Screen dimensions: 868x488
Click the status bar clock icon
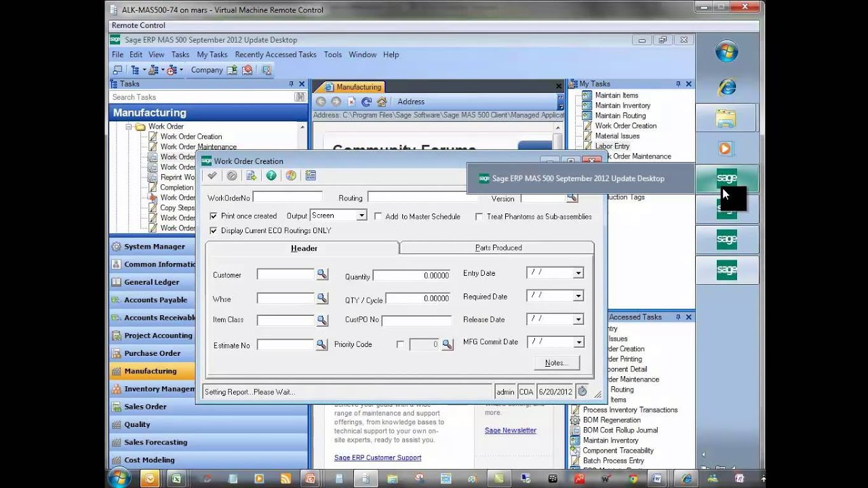coord(582,391)
